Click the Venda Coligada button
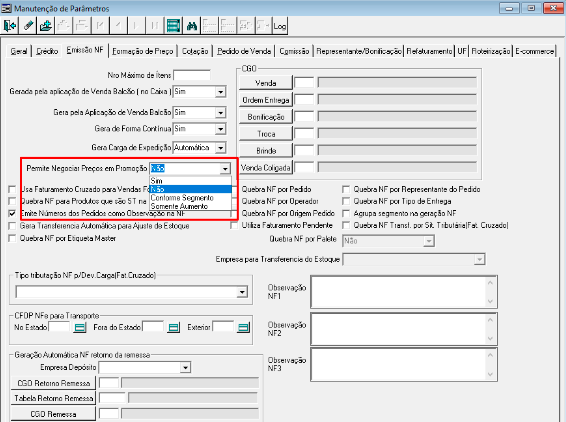Screen dimensions: 566x422 [266, 168]
